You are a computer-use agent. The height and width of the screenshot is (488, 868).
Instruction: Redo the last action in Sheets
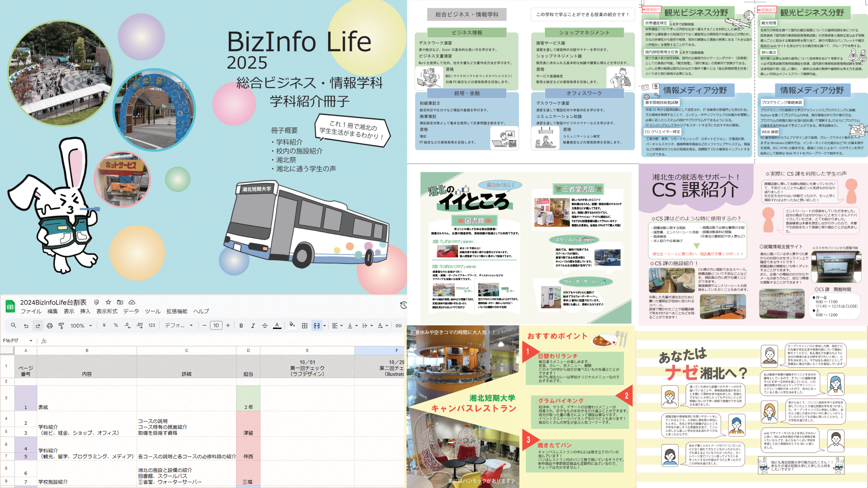click(38, 325)
